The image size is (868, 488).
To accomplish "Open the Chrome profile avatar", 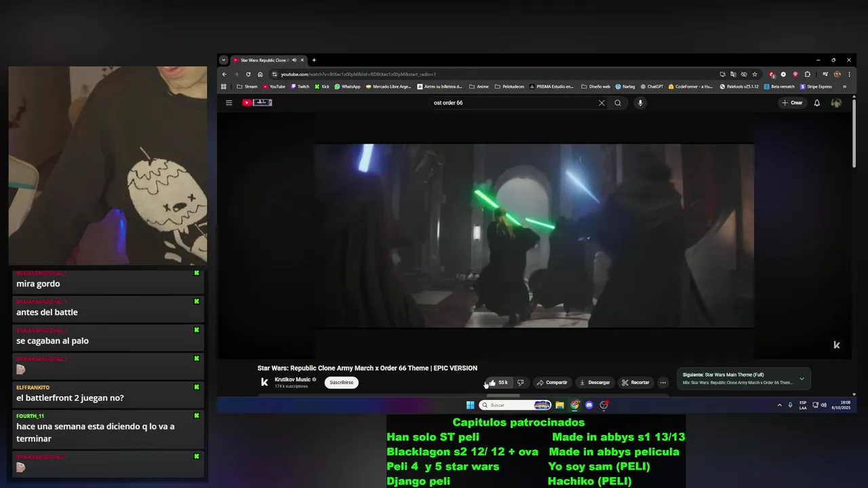I will pyautogui.click(x=837, y=75).
